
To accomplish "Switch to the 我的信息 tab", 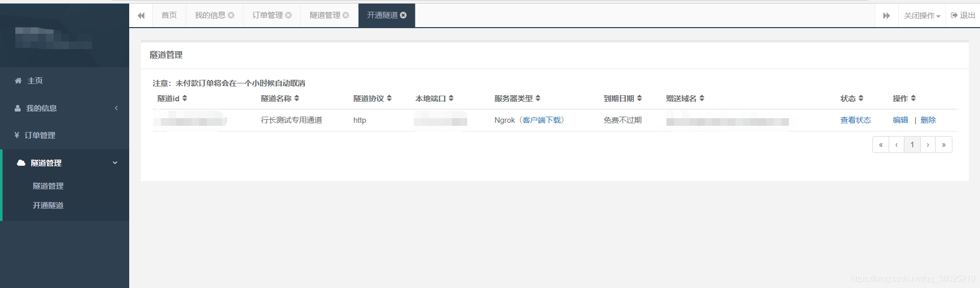I will (210, 15).
